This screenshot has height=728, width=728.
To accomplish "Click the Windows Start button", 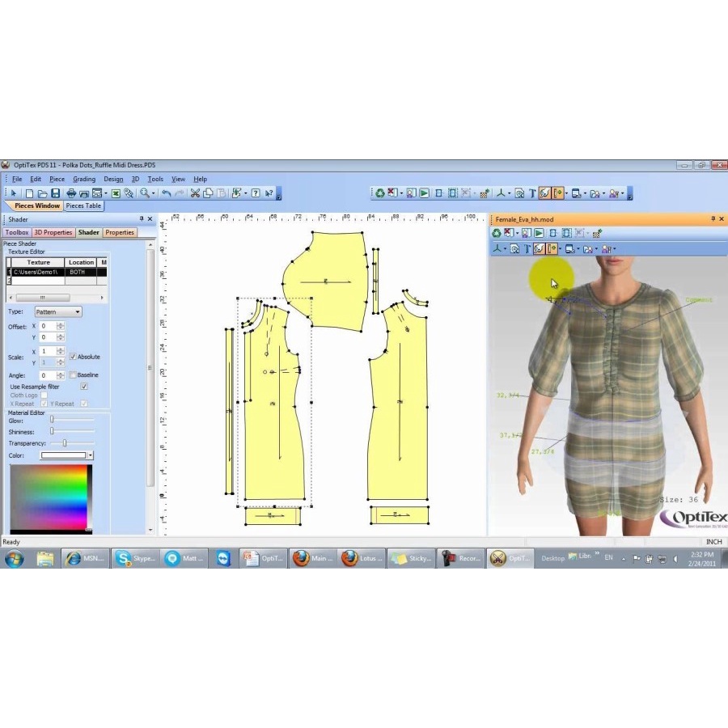I will point(14,558).
